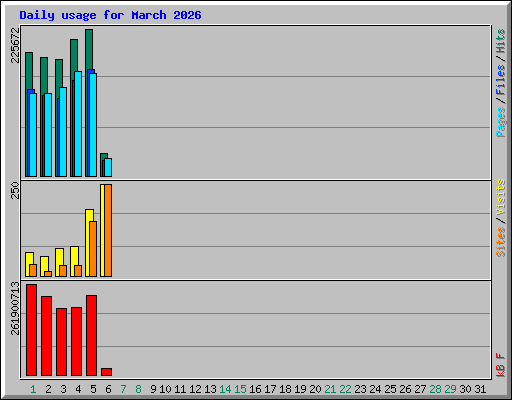512x400 pixels.
Task: Click day 9 on the x-axis
Action: [x=153, y=389]
